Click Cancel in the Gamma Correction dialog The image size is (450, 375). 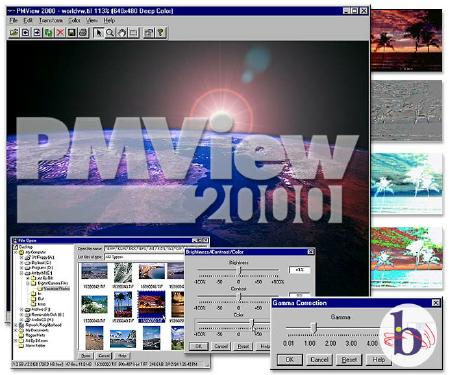[x=319, y=360]
